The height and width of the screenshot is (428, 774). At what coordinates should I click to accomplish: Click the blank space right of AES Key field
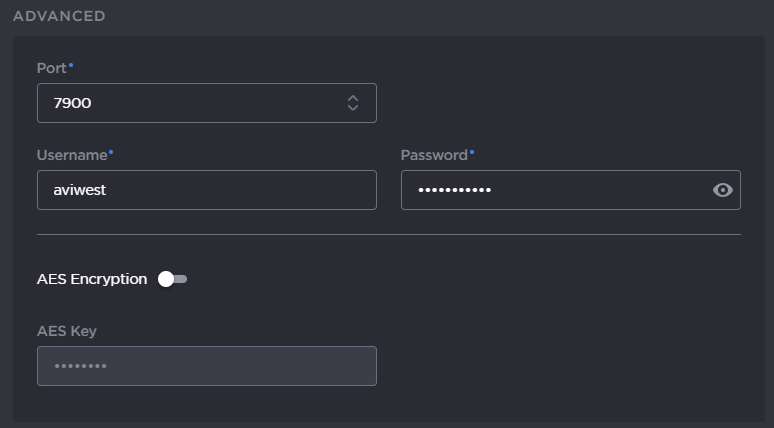[x=560, y=366]
